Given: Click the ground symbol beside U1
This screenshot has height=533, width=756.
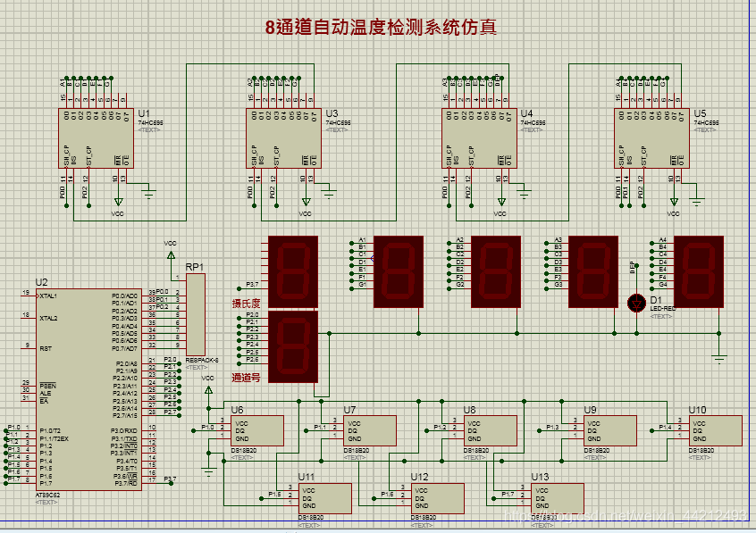Looking at the screenshot, I should tap(149, 195).
